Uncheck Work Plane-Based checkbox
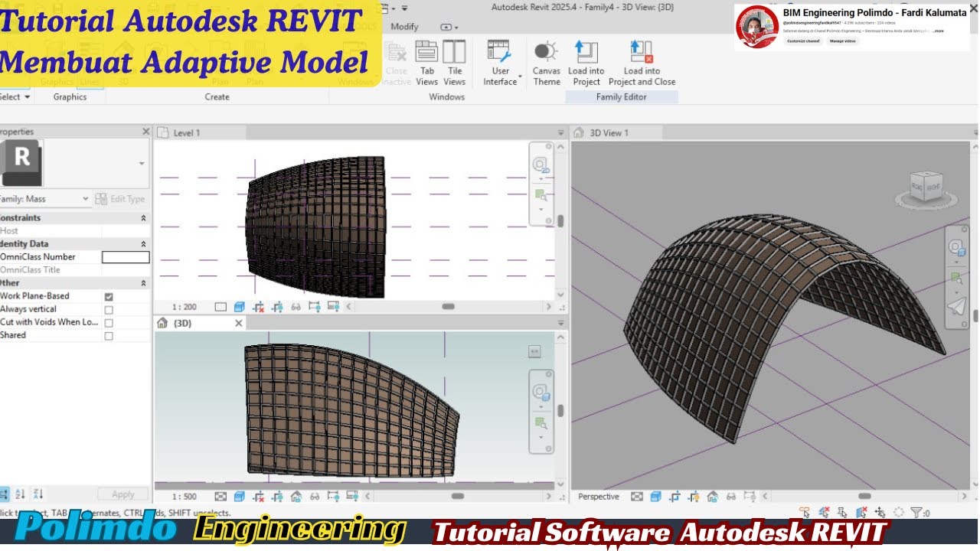Image resolution: width=980 pixels, height=551 pixels. pos(109,296)
